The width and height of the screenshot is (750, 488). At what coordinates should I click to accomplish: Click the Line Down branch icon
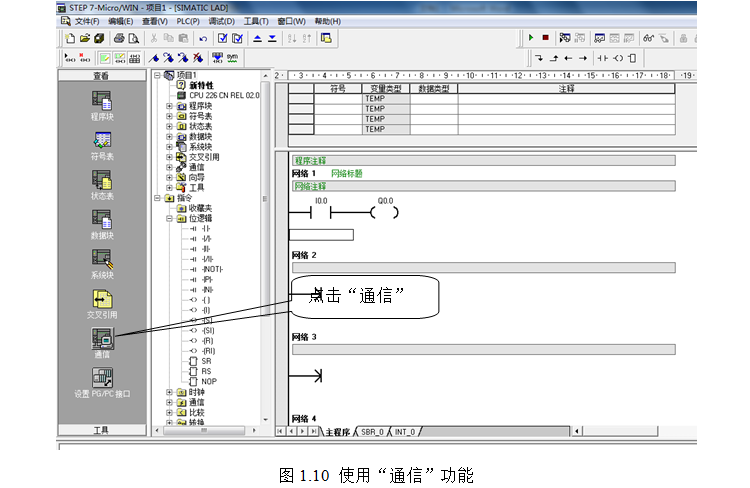pos(539,58)
